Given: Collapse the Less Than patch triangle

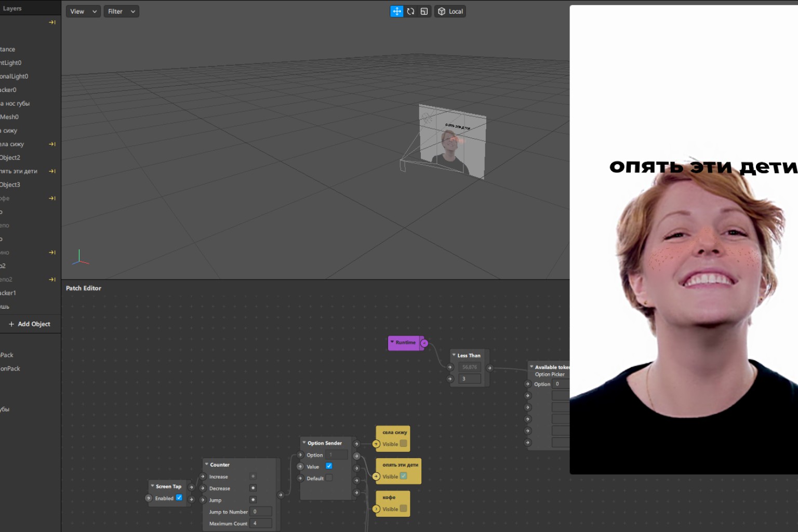Looking at the screenshot, I should tap(454, 355).
